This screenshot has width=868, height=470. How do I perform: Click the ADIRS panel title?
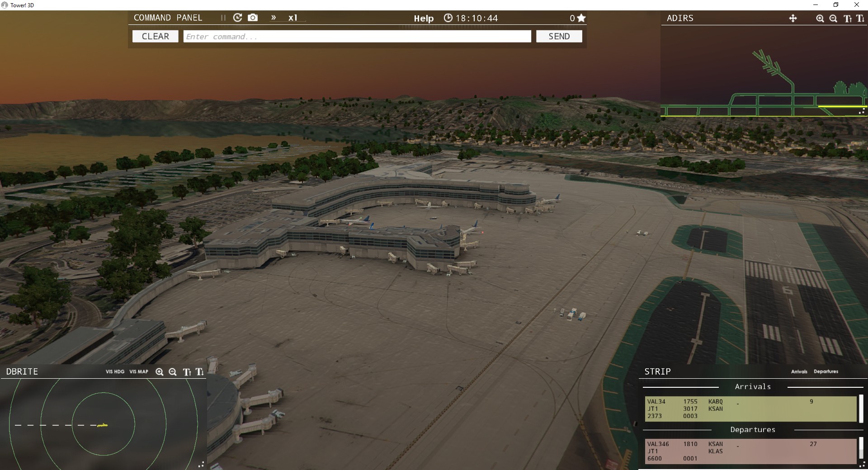[x=680, y=19]
